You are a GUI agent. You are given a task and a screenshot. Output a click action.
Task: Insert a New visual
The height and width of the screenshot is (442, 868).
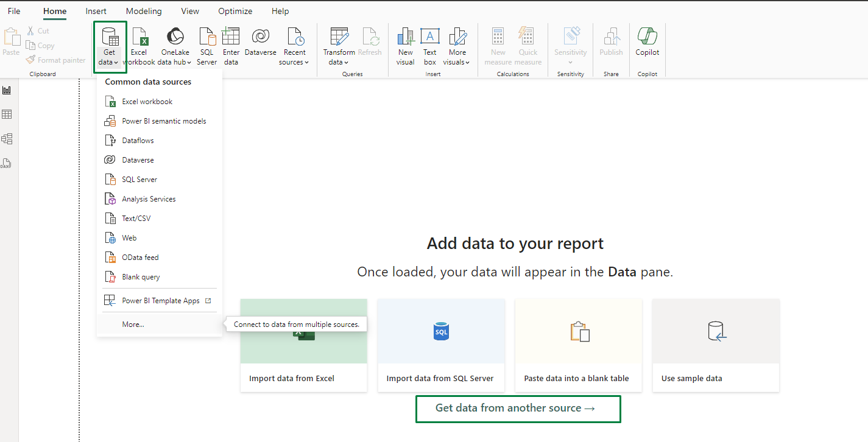406,47
